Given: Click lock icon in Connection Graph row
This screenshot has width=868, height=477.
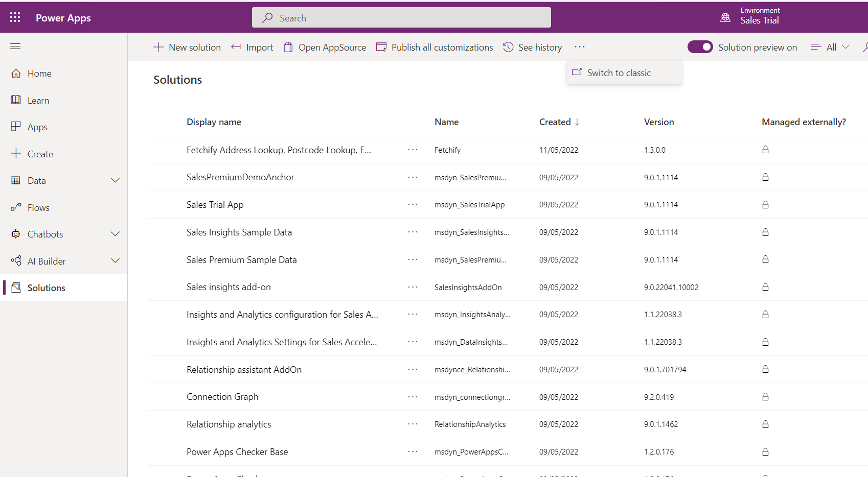Looking at the screenshot, I should coord(765,397).
